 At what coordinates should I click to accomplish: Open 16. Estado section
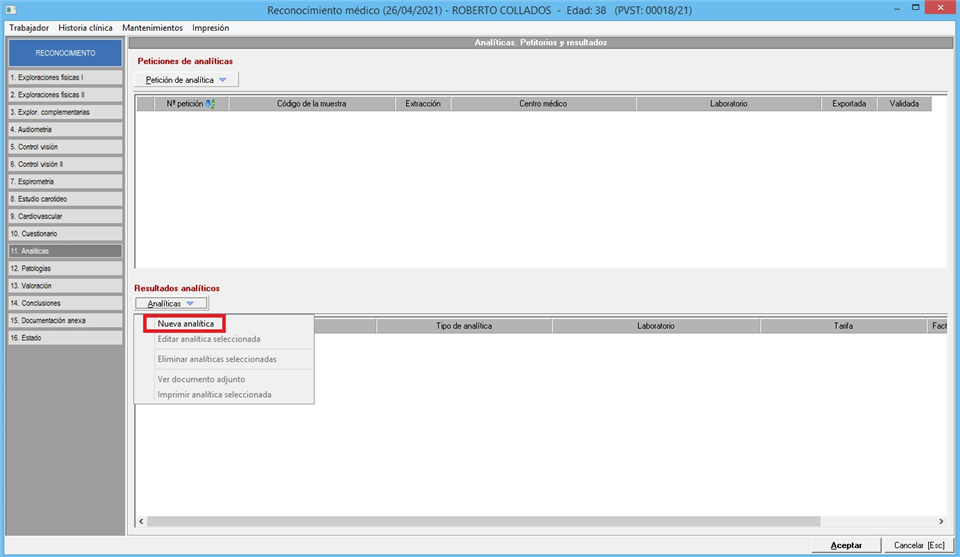[x=65, y=338]
